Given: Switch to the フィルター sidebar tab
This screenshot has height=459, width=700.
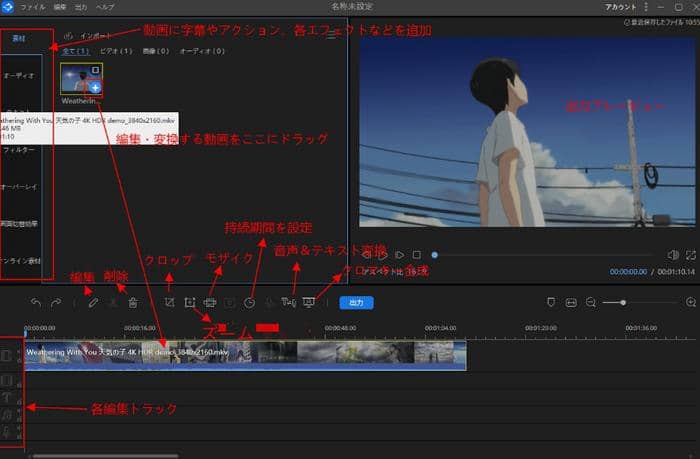Looking at the screenshot, I should tap(19, 150).
